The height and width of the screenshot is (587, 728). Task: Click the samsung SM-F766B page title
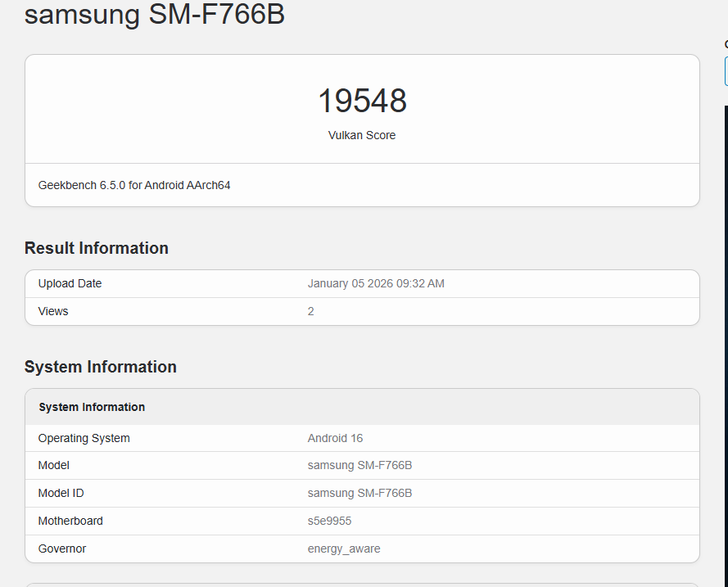click(x=154, y=15)
